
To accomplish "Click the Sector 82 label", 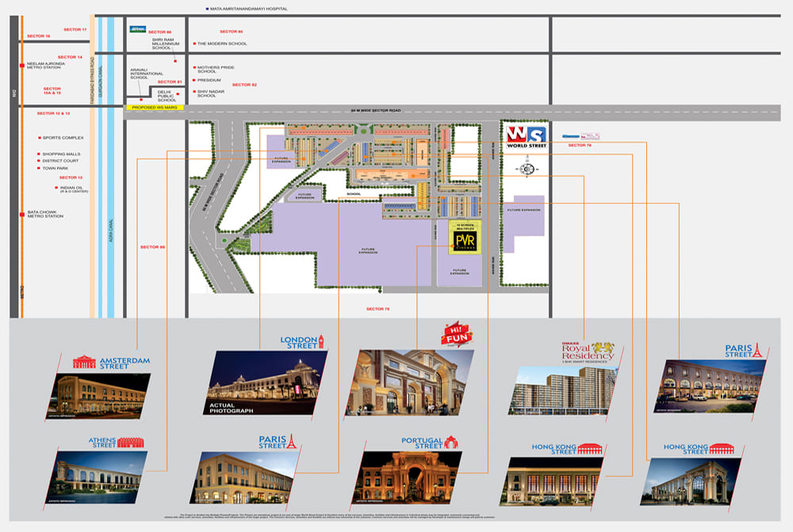I will point(245,85).
